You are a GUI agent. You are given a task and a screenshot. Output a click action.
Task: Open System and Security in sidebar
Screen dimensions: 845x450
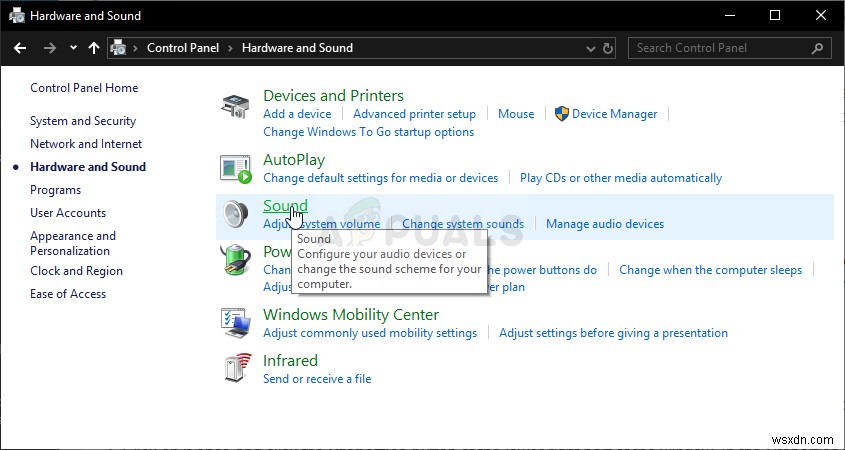[83, 121]
